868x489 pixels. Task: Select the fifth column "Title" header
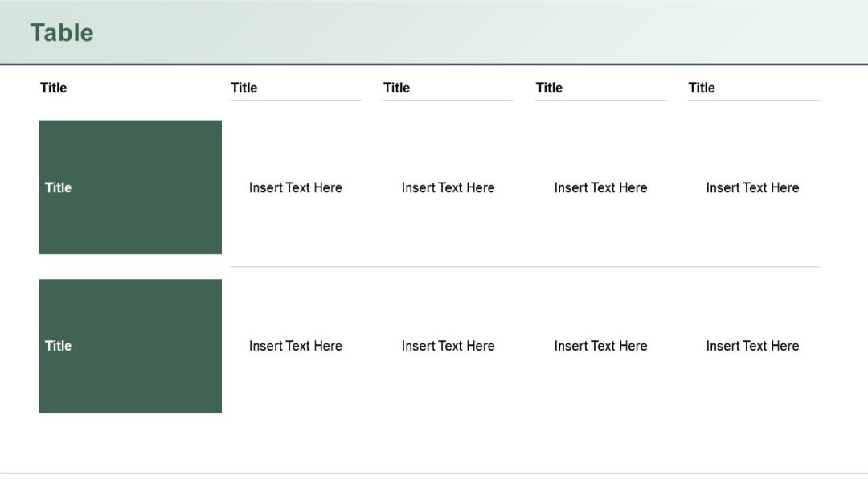click(x=702, y=88)
